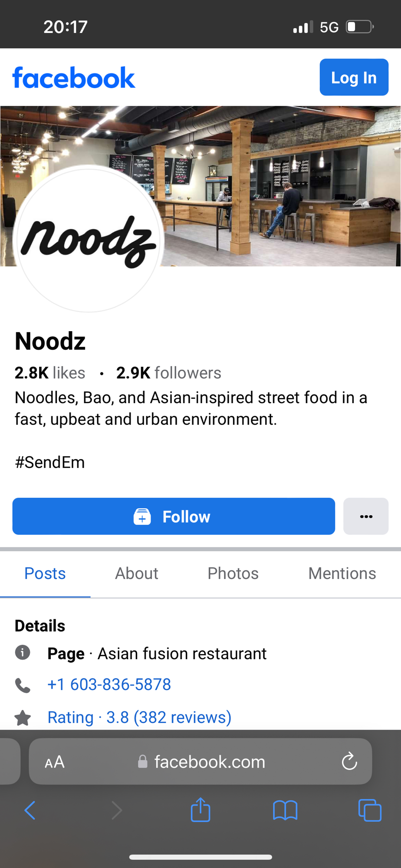
Task: Select the Mentions tab
Action: tap(342, 573)
